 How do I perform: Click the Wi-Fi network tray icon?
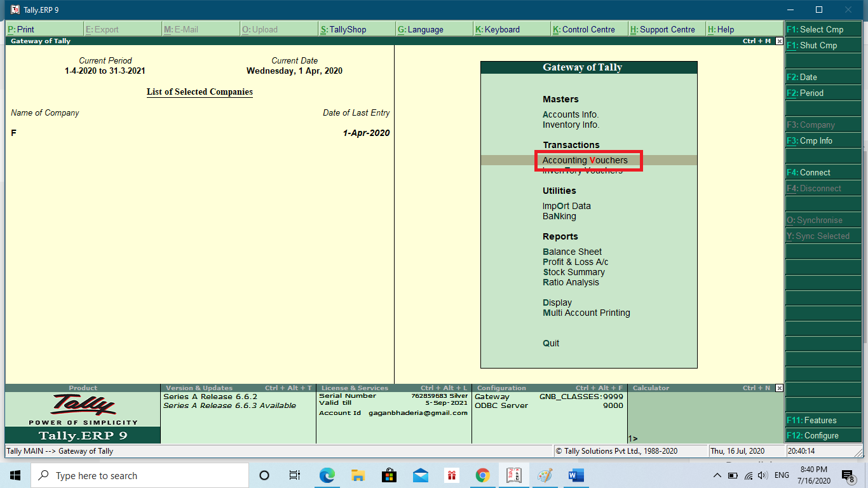(749, 475)
